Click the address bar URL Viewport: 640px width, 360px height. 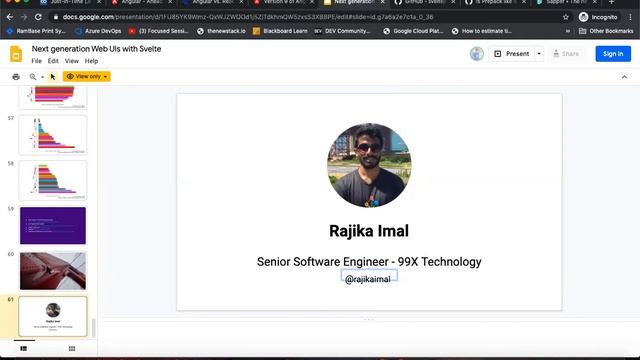248,17
